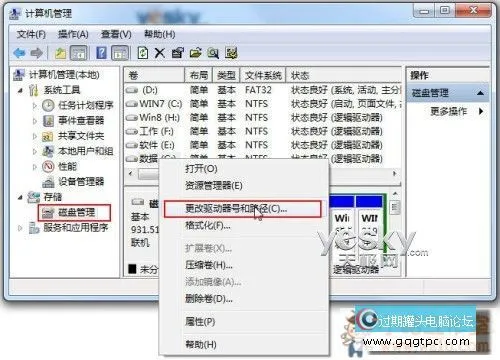Screen dimensions: 500x360
Task: Click the drive icon beside (D:)
Action: point(132,90)
